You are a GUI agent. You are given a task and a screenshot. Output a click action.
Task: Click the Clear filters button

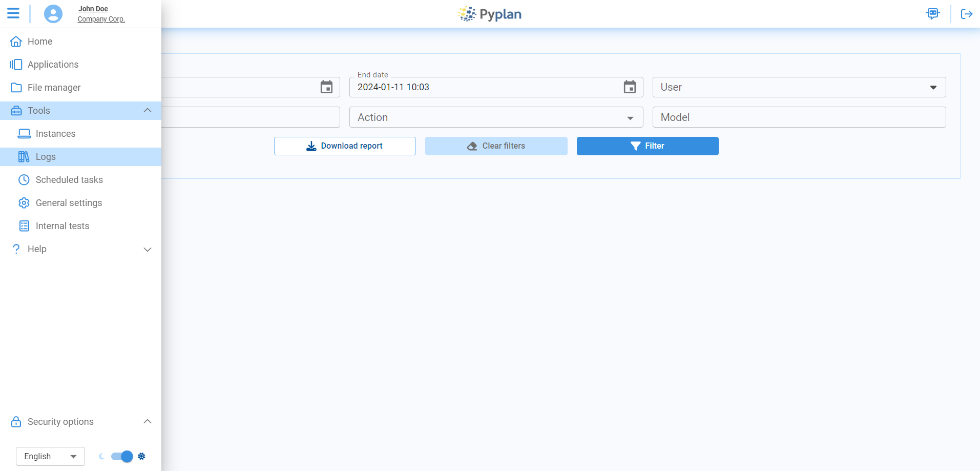tap(496, 146)
